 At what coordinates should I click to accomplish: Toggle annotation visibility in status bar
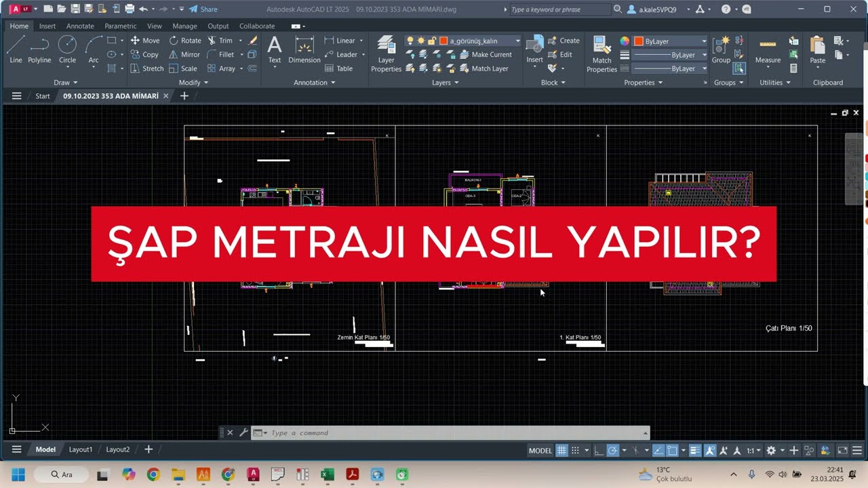pos(710,450)
